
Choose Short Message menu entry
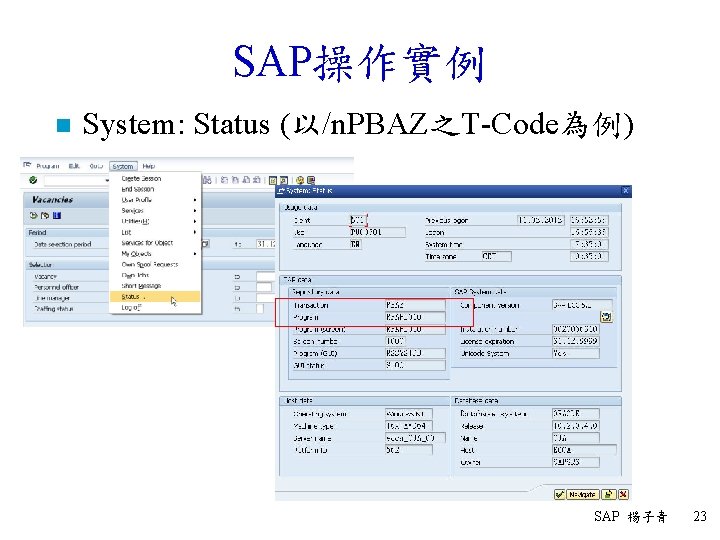tap(155, 286)
